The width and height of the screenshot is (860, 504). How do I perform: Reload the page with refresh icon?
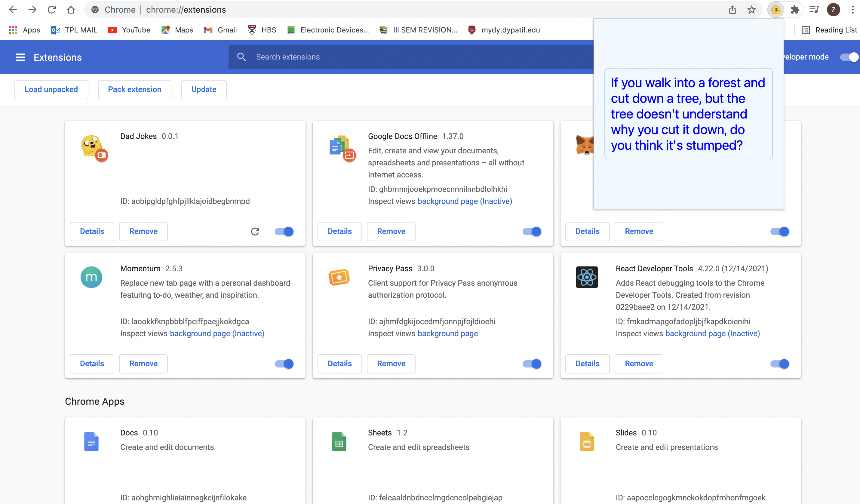click(x=52, y=10)
